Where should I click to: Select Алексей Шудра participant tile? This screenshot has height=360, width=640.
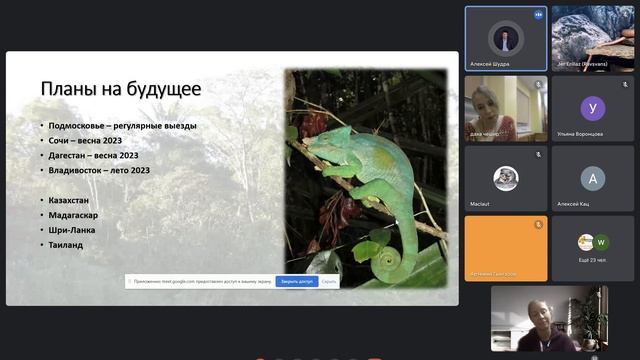click(506, 39)
